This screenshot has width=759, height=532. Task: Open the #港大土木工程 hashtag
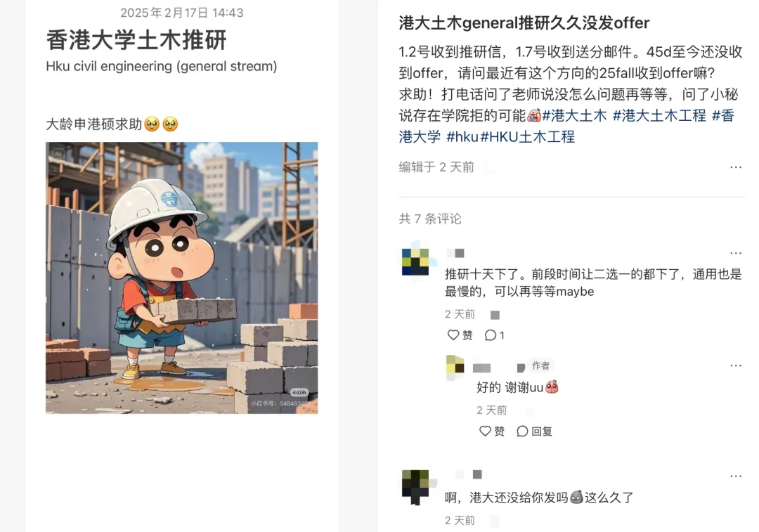(x=659, y=115)
